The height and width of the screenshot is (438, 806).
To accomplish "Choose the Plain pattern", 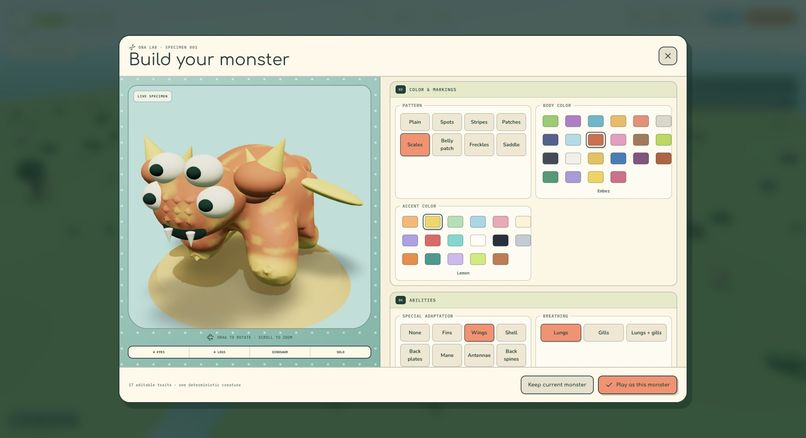I will coord(415,122).
